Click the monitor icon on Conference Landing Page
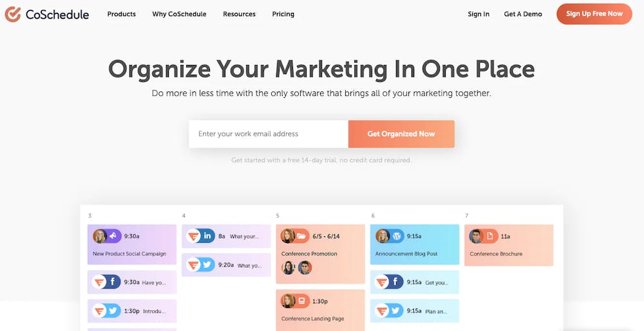The width and height of the screenshot is (644, 331). (x=302, y=301)
